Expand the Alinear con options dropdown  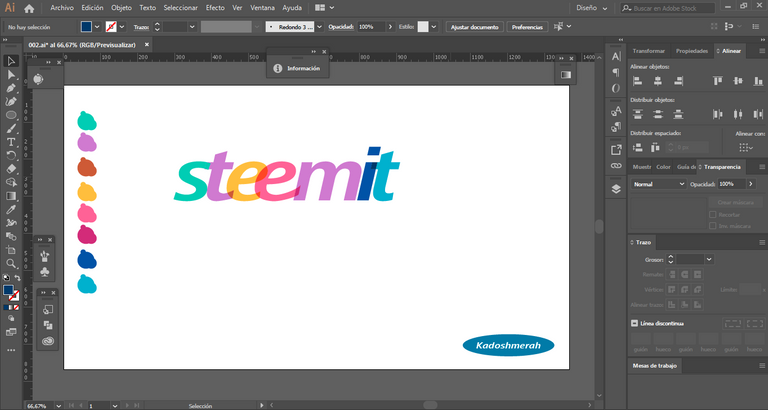[x=746, y=147]
